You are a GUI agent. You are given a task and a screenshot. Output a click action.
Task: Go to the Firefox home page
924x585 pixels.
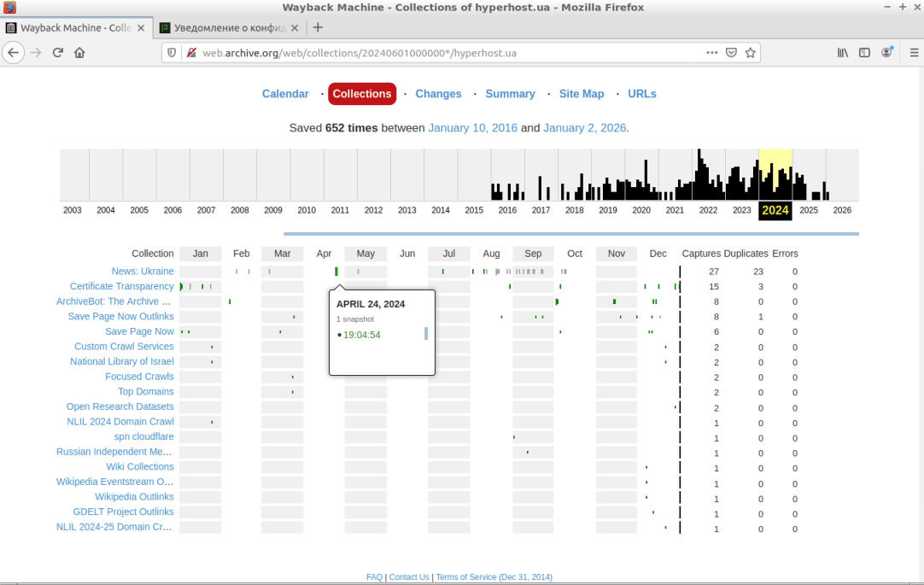point(79,52)
